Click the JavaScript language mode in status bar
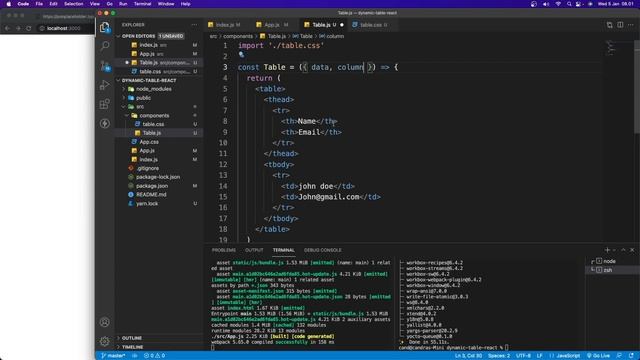The width and height of the screenshot is (640, 360). pyautogui.click(x=568, y=356)
